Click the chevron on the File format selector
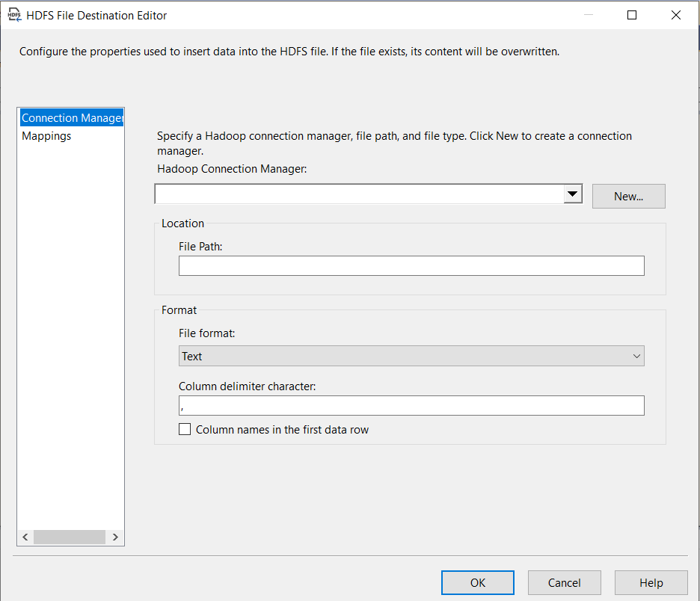The image size is (700, 601). pos(636,357)
